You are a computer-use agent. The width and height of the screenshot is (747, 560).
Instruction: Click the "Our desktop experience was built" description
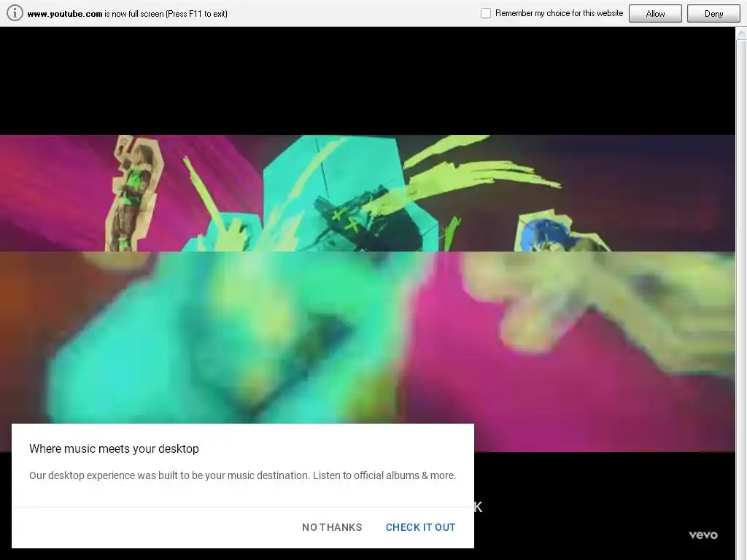tap(242, 475)
